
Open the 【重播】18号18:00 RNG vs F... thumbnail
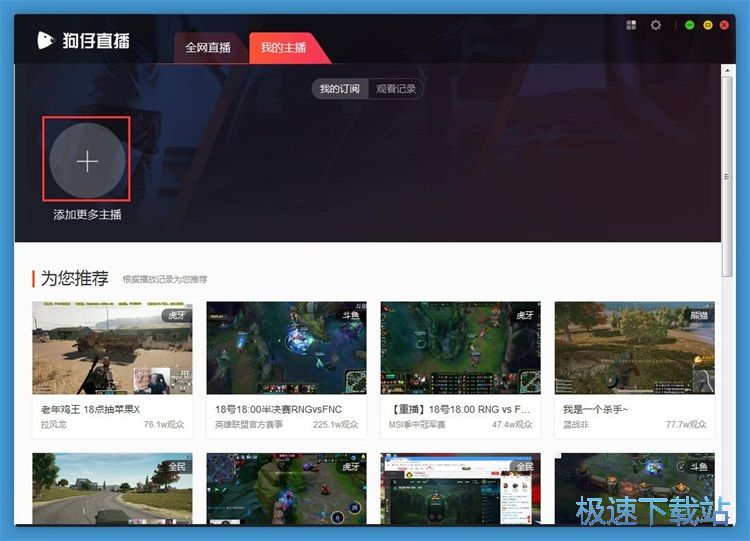coord(461,348)
